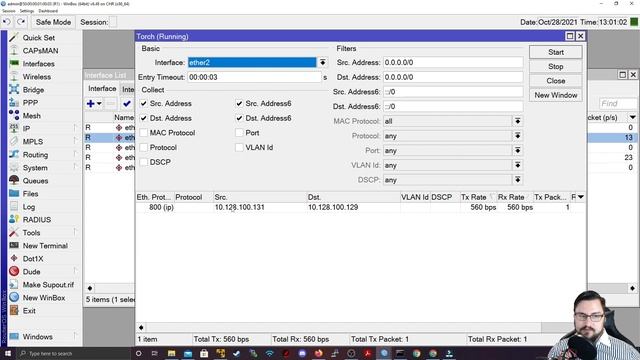Open the Files menu
Screen dimensions: 640x360
click(30, 194)
